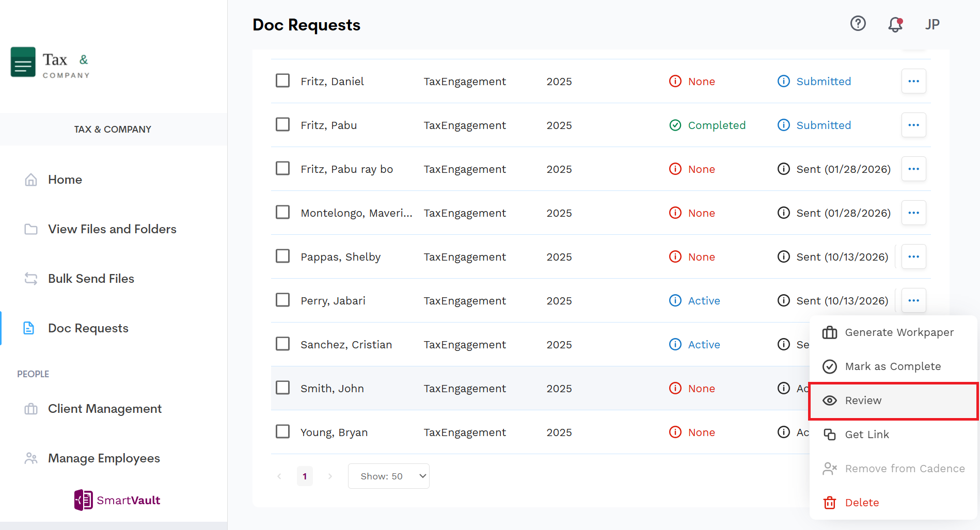Open the help question mark icon
This screenshot has width=980, height=530.
(x=858, y=24)
